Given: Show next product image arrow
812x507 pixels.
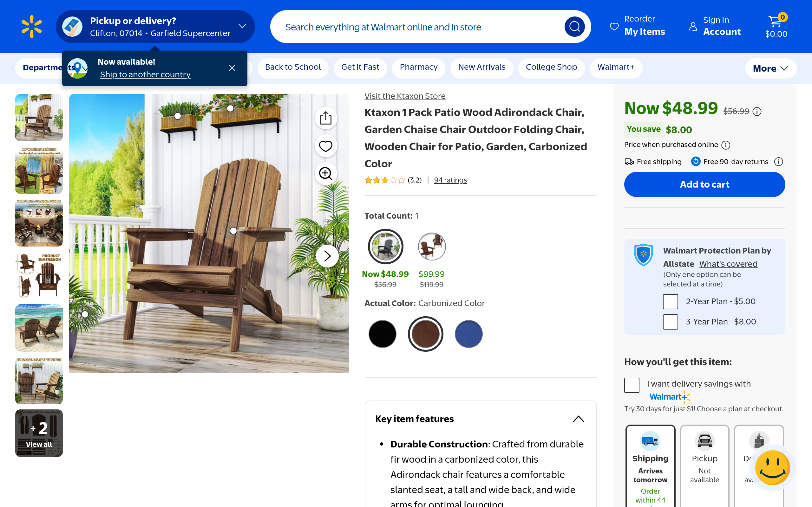Looking at the screenshot, I should pyautogui.click(x=327, y=256).
